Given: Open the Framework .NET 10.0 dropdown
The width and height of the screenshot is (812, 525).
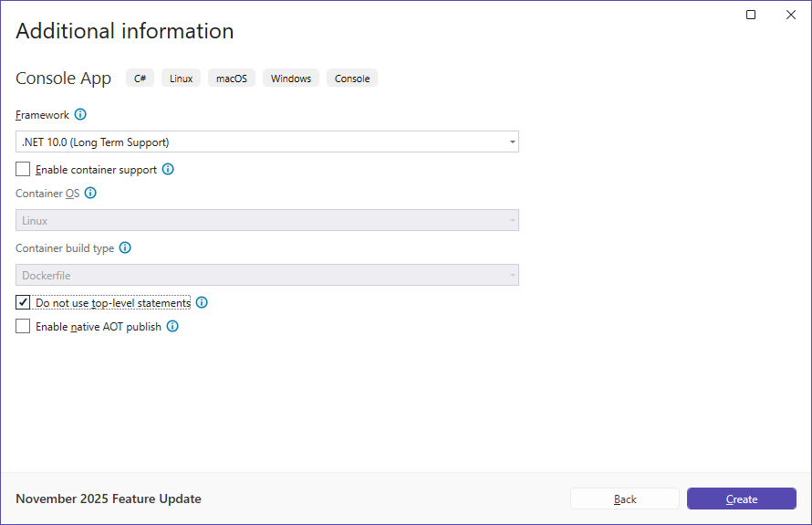Looking at the screenshot, I should 267,142.
